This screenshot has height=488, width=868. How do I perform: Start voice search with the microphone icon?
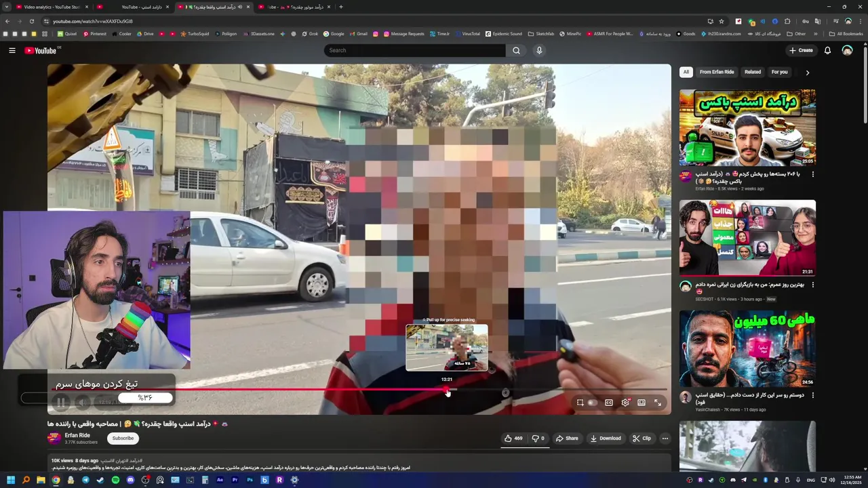point(539,50)
